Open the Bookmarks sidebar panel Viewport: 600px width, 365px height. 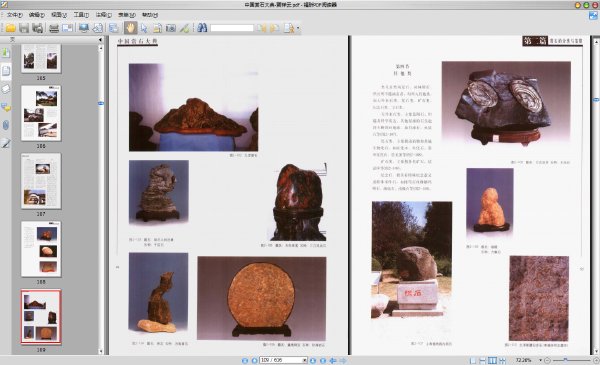(6, 52)
